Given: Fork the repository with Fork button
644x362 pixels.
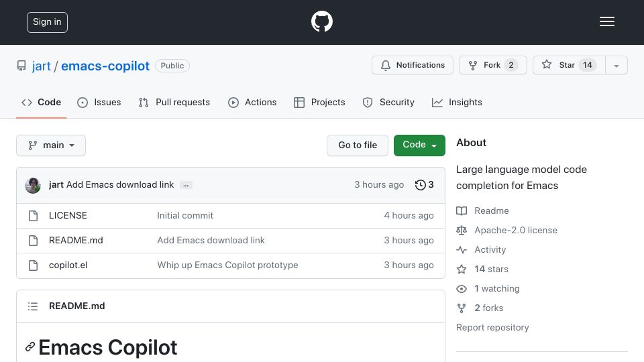Looking at the screenshot, I should point(493,65).
